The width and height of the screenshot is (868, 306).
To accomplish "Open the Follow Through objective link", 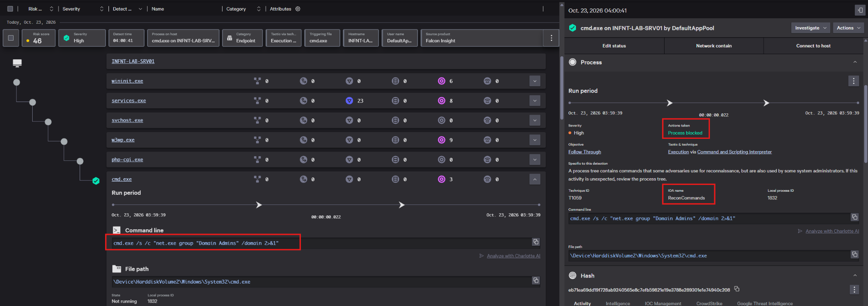I will pos(584,152).
